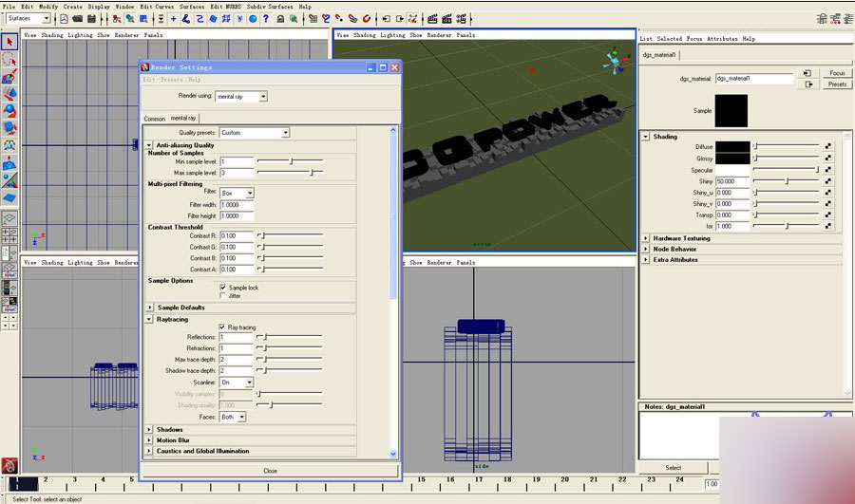Screen dimensions: 855x504
Task: Select the arrow Select tool in toolbox
Action: point(9,42)
